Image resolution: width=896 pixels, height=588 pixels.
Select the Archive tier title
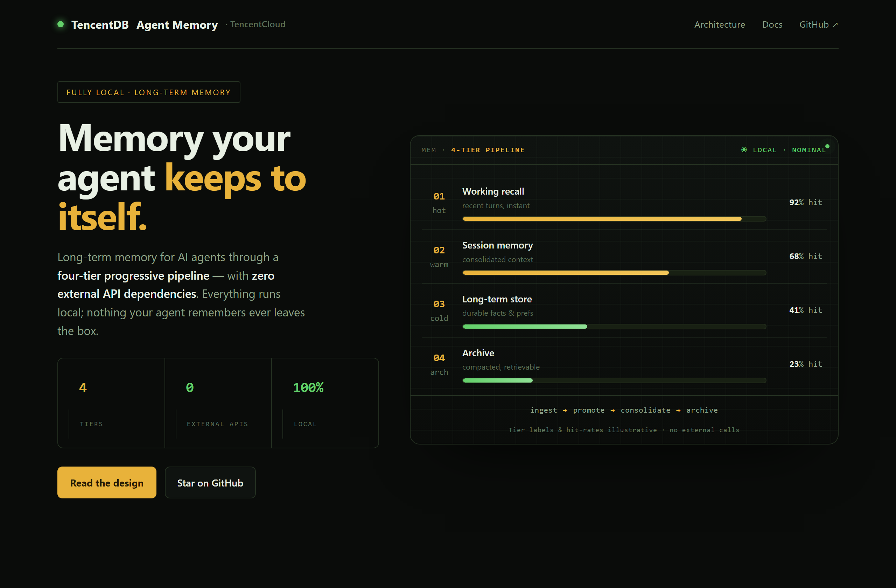coord(478,353)
